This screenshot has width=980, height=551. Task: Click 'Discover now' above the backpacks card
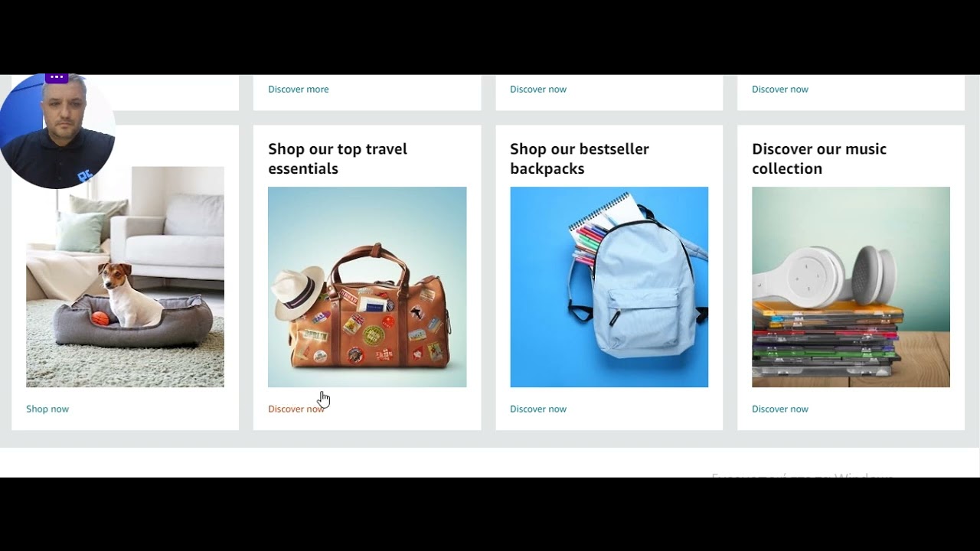coord(538,90)
